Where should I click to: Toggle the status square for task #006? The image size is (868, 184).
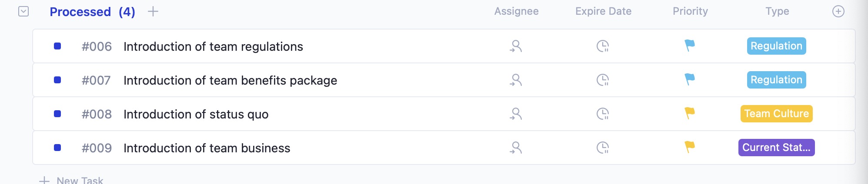(57, 46)
